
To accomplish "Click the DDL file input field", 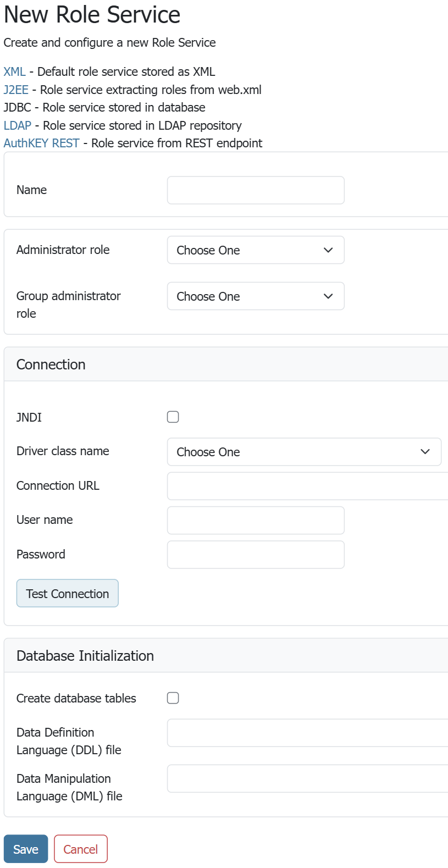I will coord(307,733).
